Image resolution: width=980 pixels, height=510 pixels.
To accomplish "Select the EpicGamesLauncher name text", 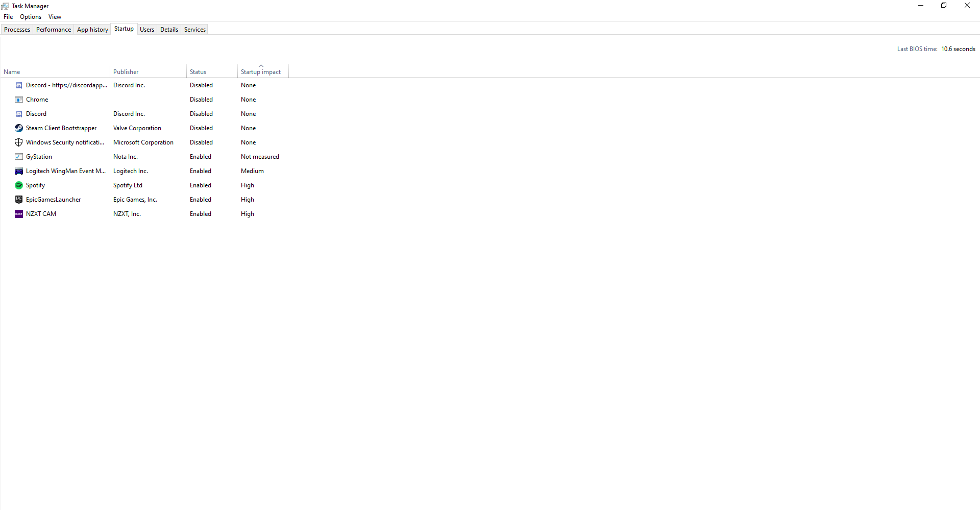I will (53, 200).
